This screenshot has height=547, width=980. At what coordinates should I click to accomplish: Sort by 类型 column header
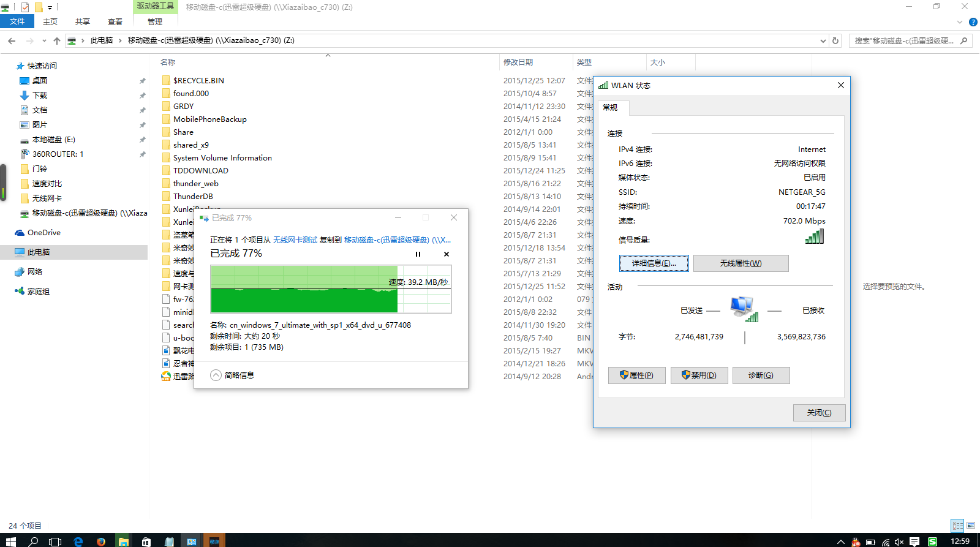[x=584, y=62]
